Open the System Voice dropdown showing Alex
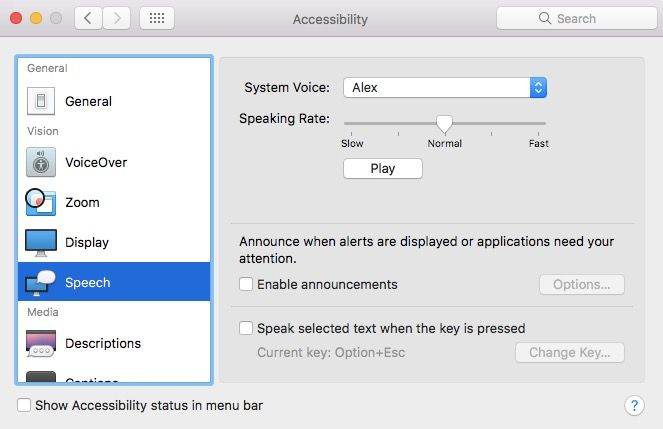This screenshot has height=429, width=663. pyautogui.click(x=445, y=87)
